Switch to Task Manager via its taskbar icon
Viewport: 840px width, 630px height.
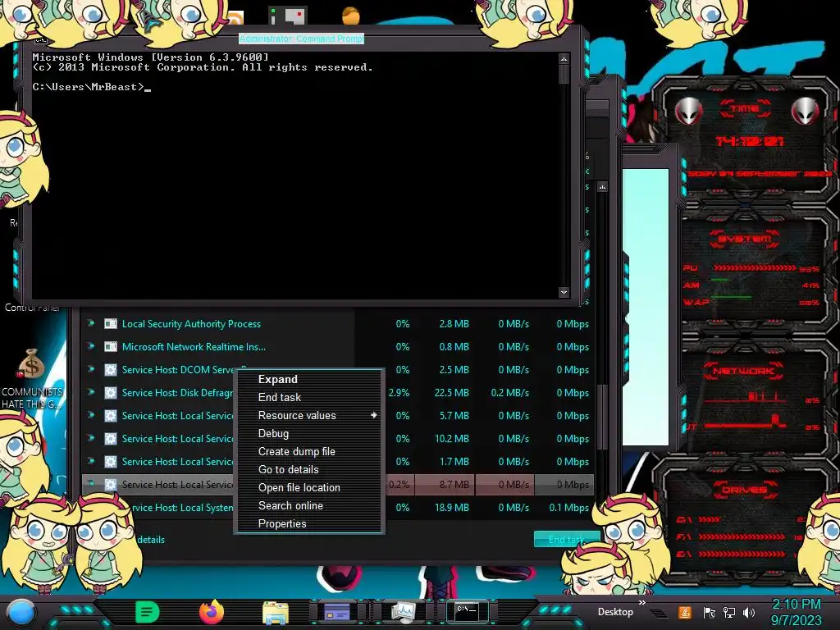click(x=402, y=612)
